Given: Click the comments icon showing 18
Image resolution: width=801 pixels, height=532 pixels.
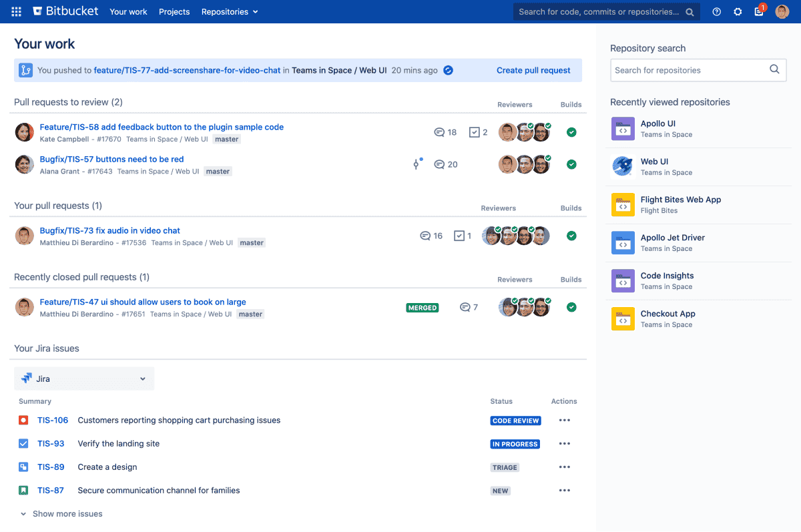Looking at the screenshot, I should pos(439,132).
